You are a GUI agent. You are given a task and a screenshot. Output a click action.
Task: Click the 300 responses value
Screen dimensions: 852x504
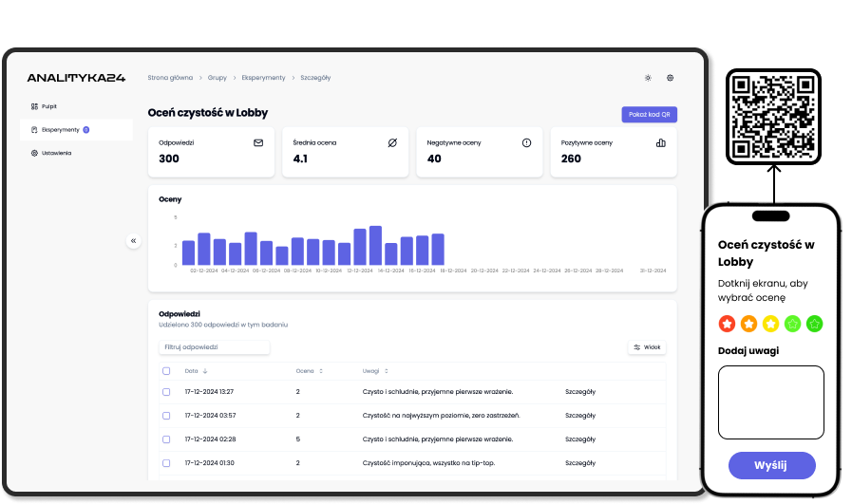pos(169,159)
